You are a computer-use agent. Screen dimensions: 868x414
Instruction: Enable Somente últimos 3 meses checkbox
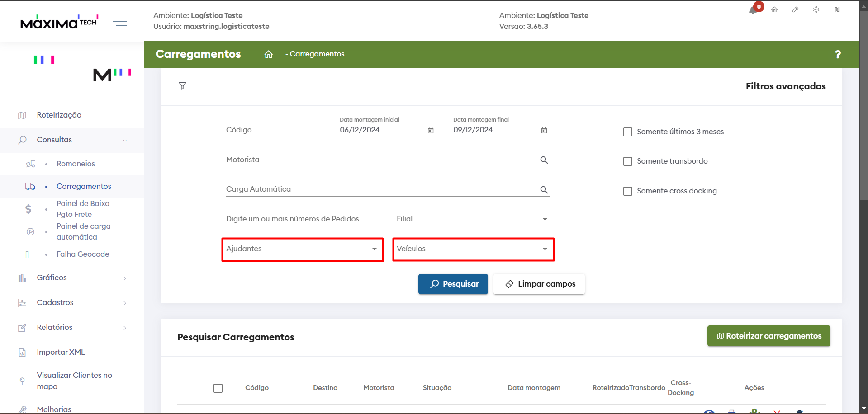pos(628,132)
